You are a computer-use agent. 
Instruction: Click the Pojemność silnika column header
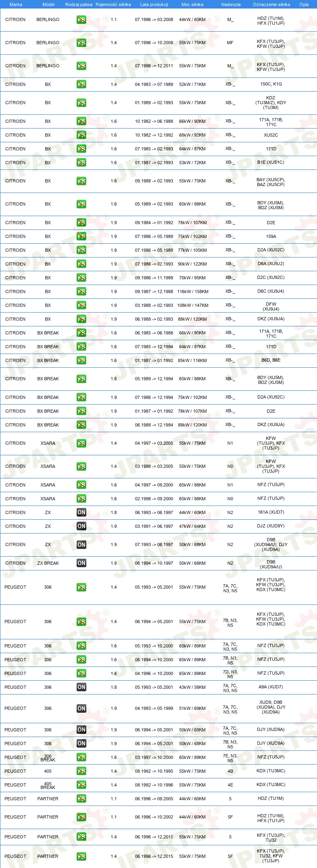click(x=113, y=4)
